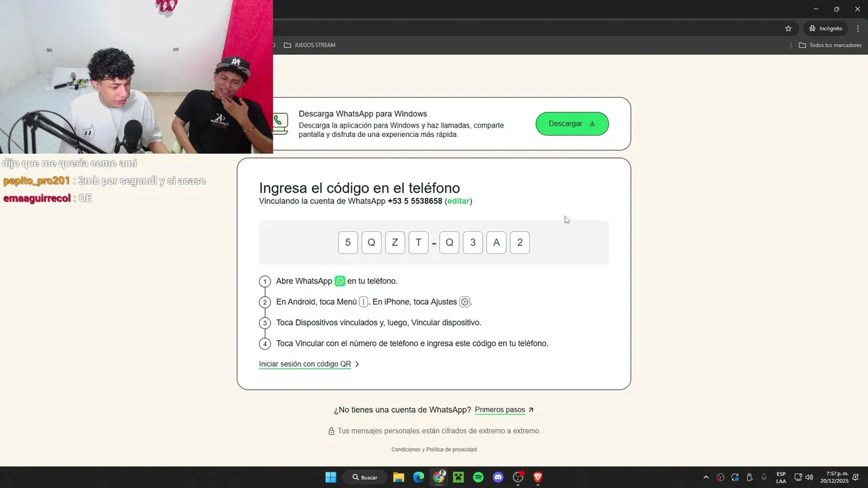Image resolution: width=868 pixels, height=488 pixels.
Task: Click the red circular tray icon
Action: tap(721, 477)
